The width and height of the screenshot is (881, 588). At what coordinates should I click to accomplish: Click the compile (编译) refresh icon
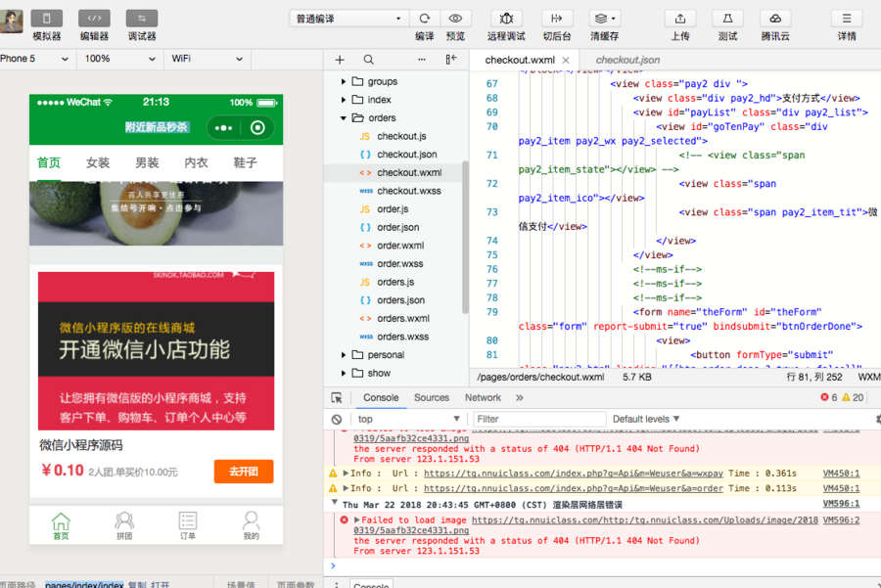tap(424, 19)
